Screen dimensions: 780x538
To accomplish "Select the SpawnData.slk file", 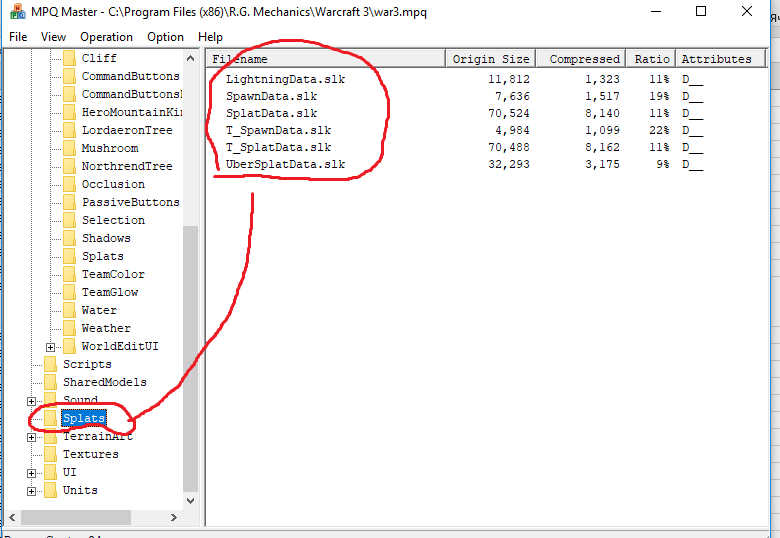I will click(272, 96).
